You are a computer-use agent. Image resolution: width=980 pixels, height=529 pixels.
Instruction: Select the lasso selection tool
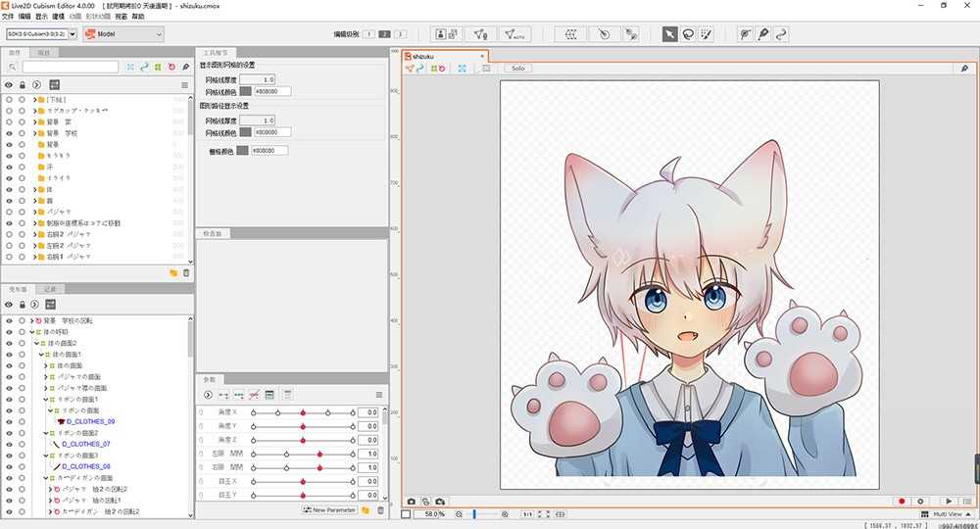(x=688, y=34)
